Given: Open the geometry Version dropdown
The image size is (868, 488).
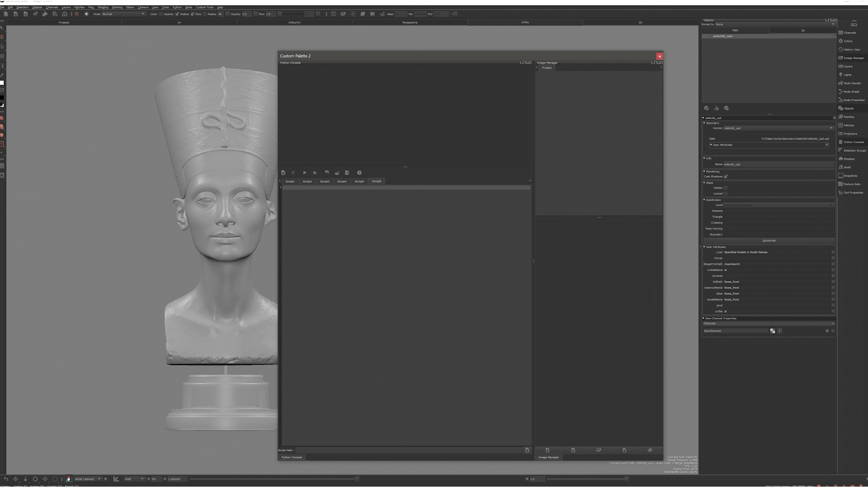Looking at the screenshot, I should 778,128.
